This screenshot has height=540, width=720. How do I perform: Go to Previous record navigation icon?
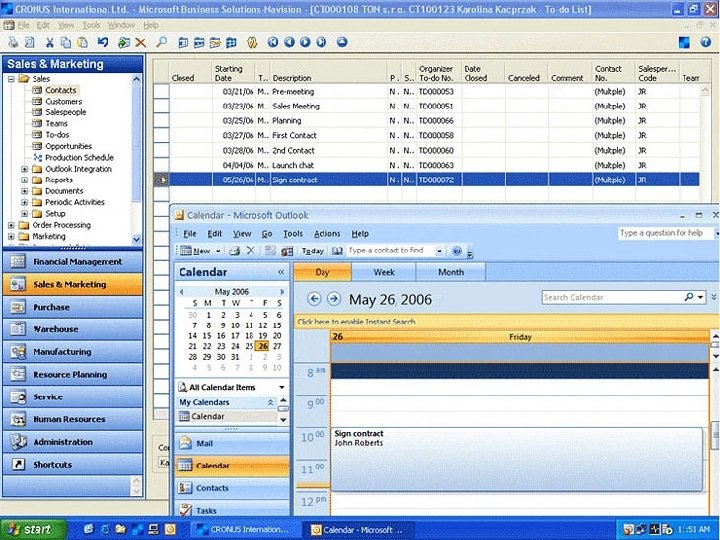(x=289, y=42)
